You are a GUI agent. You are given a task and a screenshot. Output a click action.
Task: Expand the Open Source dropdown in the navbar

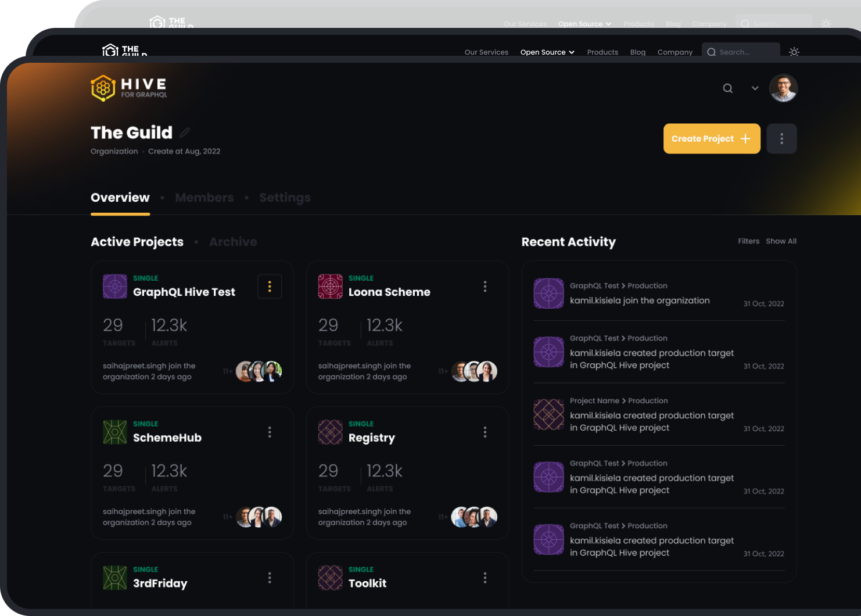coord(547,52)
